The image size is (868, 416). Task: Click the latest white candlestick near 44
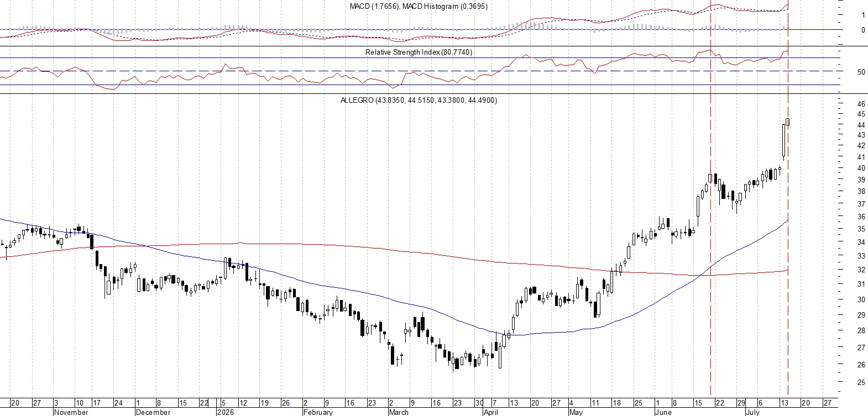(x=788, y=122)
